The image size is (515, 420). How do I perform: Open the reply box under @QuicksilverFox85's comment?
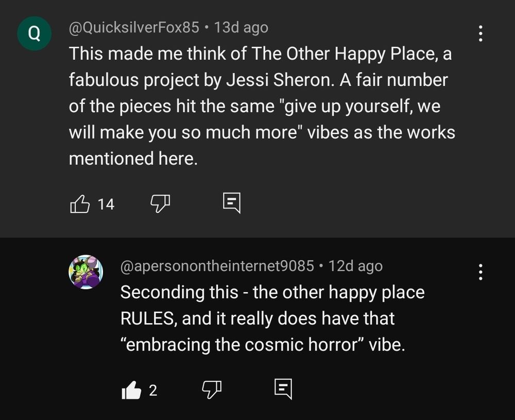click(232, 203)
